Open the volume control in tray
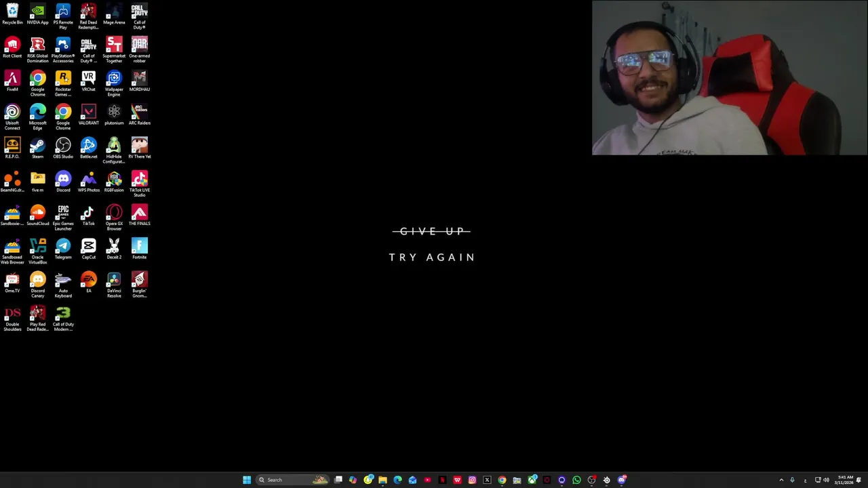 pos(826,480)
